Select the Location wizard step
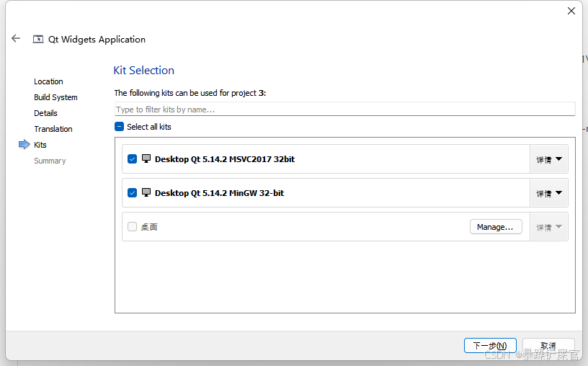The image size is (588, 366). pos(48,81)
